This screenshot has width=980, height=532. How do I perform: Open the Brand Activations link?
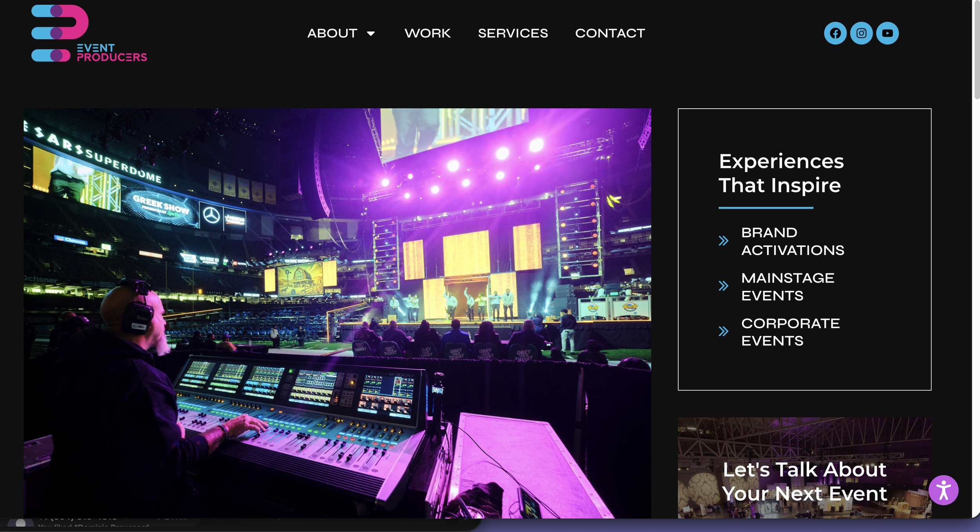[x=793, y=241]
